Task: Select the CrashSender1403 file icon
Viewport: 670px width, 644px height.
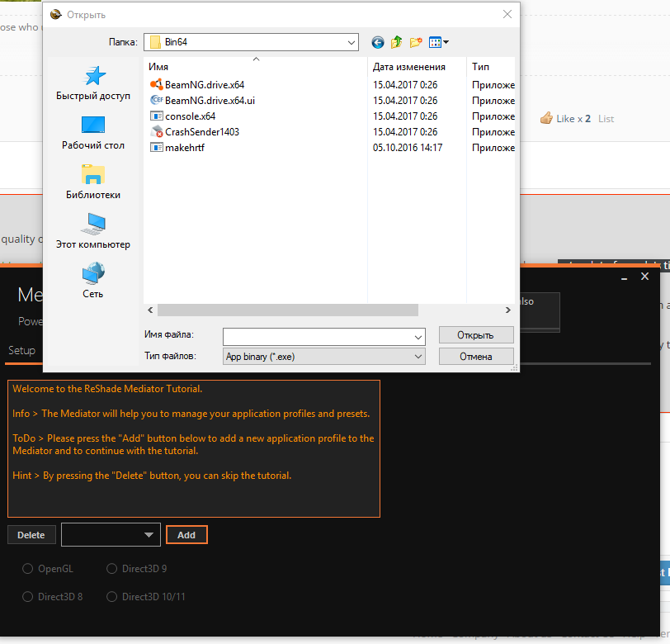Action: point(157,132)
